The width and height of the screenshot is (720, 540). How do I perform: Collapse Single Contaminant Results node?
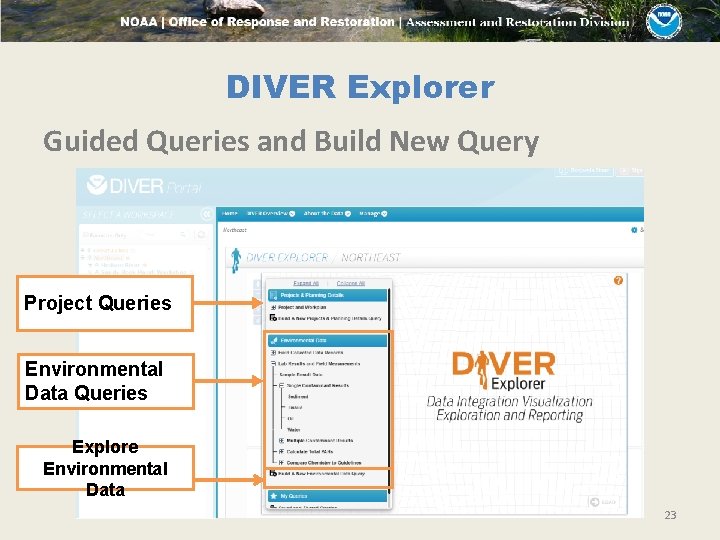(281, 386)
